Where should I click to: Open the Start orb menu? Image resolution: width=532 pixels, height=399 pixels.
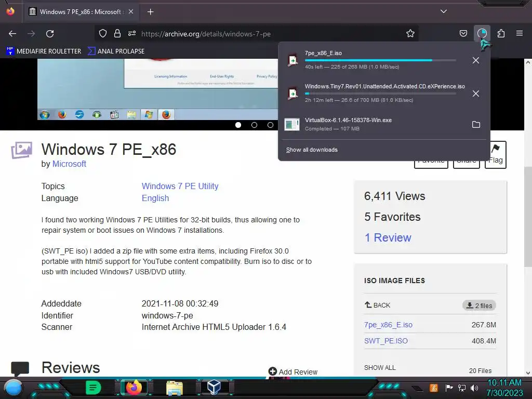pyautogui.click(x=14, y=388)
